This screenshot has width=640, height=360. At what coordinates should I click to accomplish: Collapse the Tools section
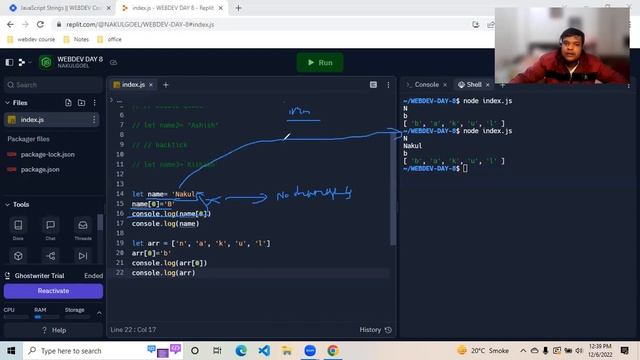tap(7, 204)
